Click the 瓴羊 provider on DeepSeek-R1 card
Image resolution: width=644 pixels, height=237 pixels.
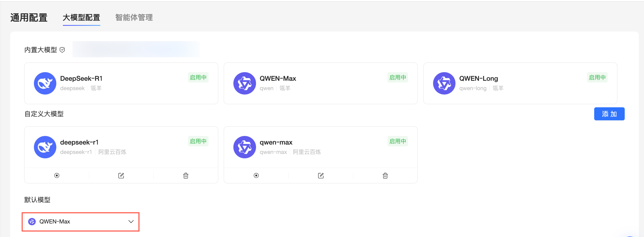pyautogui.click(x=96, y=88)
